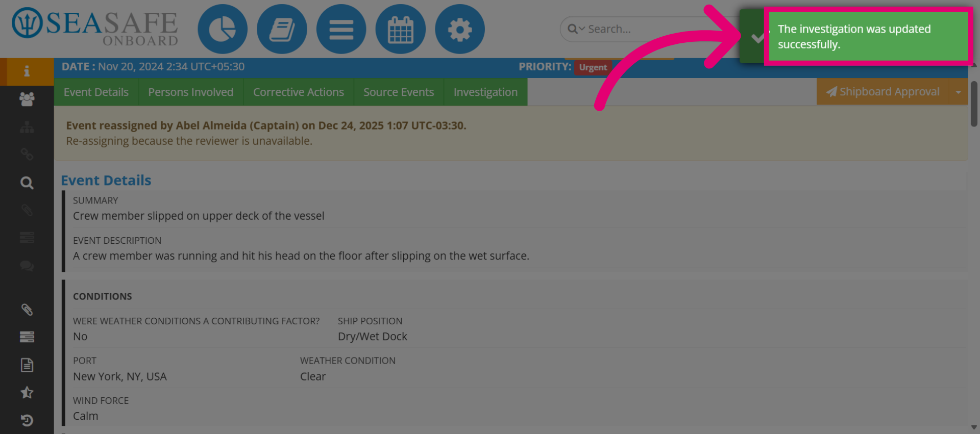Click the dimmed paperclip sidebar icon
Image resolution: width=980 pixels, height=434 pixels.
(x=27, y=210)
